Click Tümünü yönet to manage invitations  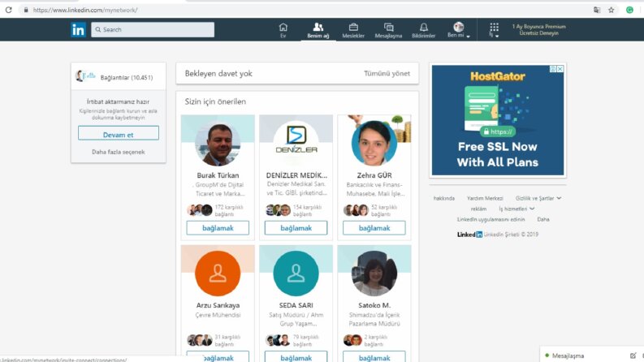[387, 74]
